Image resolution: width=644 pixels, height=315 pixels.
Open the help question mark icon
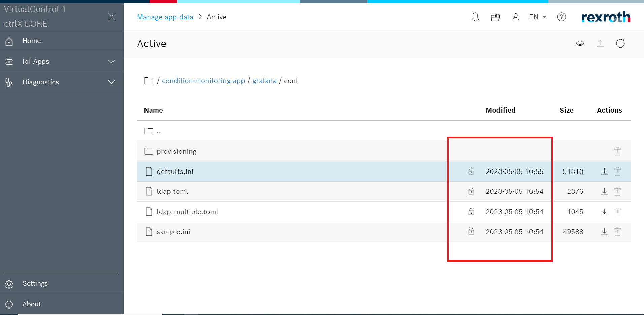[561, 17]
